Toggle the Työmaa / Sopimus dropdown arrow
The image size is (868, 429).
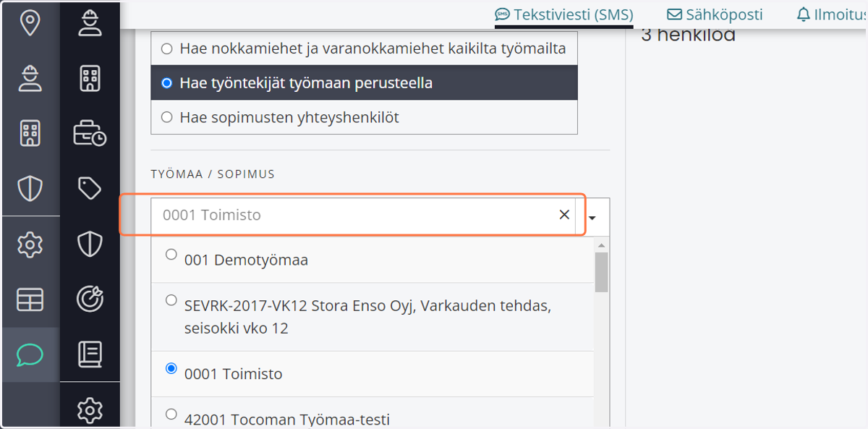click(x=592, y=217)
